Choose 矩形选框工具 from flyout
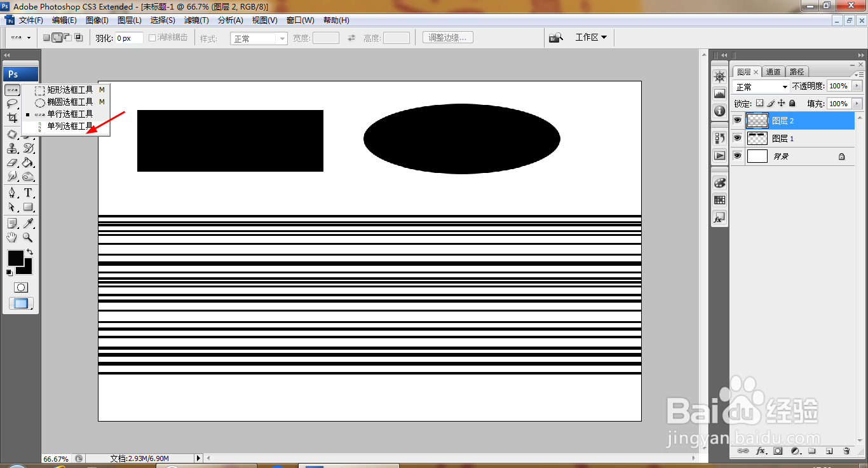Image resolution: width=868 pixels, height=468 pixels. coord(67,90)
